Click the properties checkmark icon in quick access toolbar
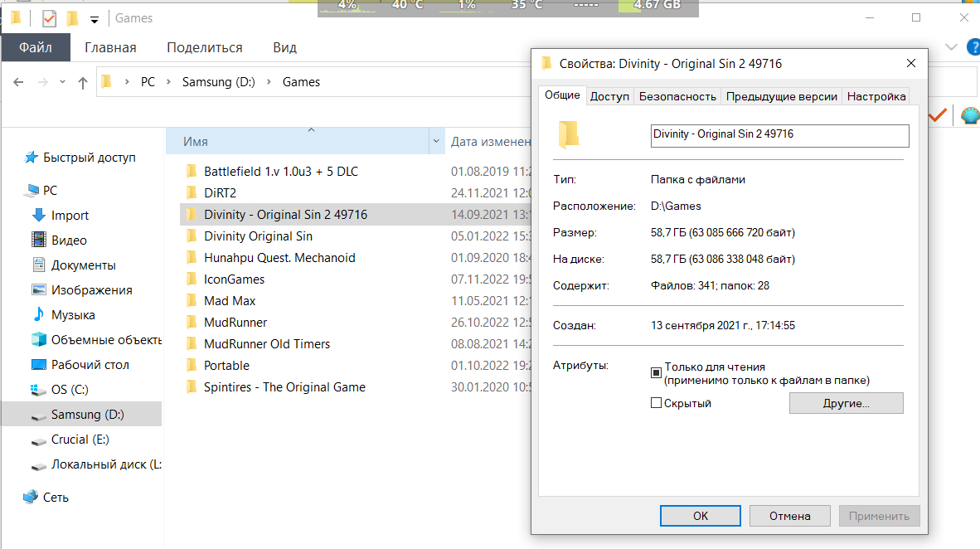The image size is (980, 549). click(x=49, y=19)
